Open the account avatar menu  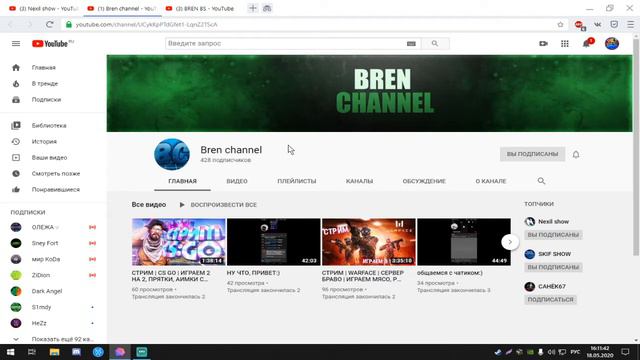pos(611,44)
